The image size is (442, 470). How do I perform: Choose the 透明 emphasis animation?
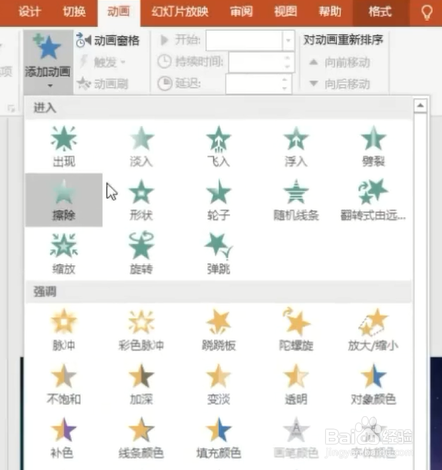(296, 384)
